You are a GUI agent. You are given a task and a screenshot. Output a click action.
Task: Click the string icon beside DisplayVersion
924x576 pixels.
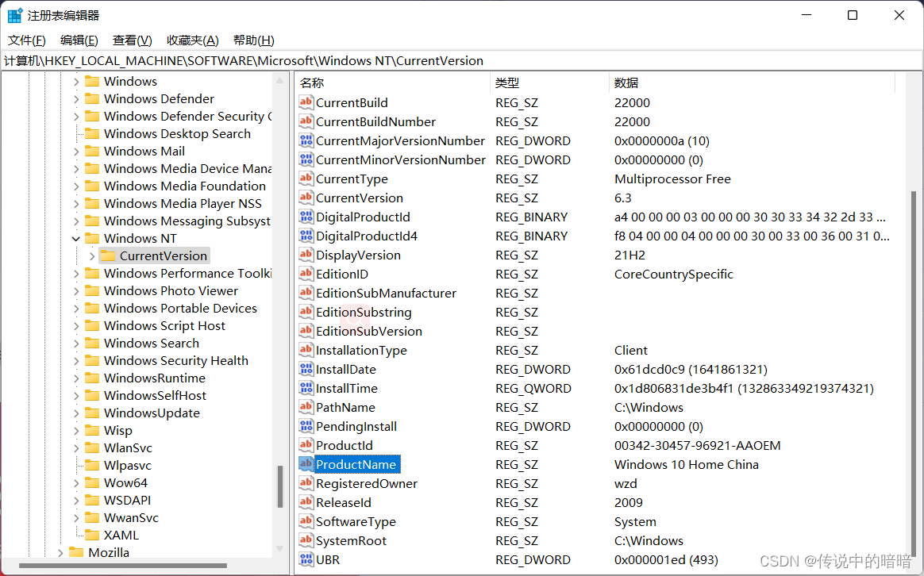point(306,255)
